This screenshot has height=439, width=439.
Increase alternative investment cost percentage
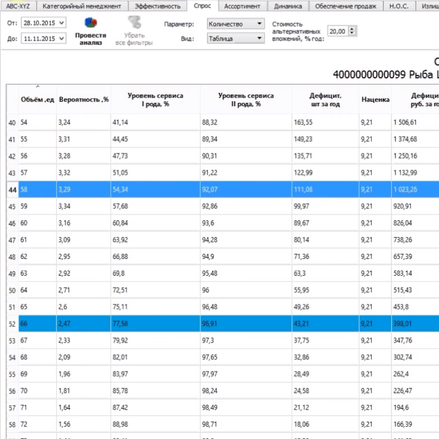[x=352, y=29]
